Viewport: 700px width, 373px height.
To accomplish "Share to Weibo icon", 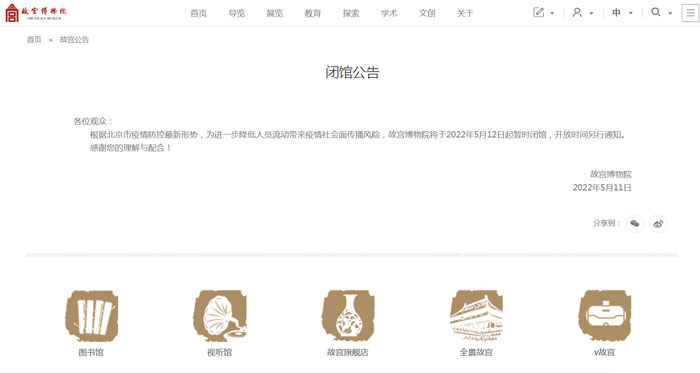I will pos(658,224).
